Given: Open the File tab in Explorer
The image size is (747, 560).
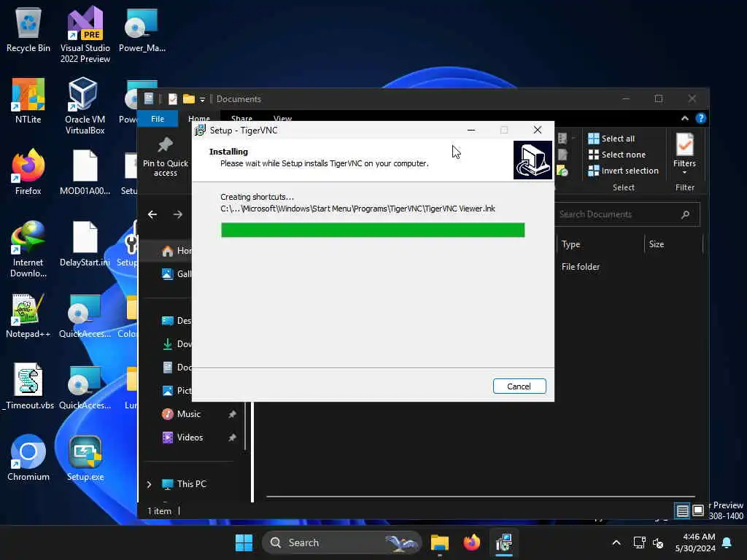Looking at the screenshot, I should (158, 119).
